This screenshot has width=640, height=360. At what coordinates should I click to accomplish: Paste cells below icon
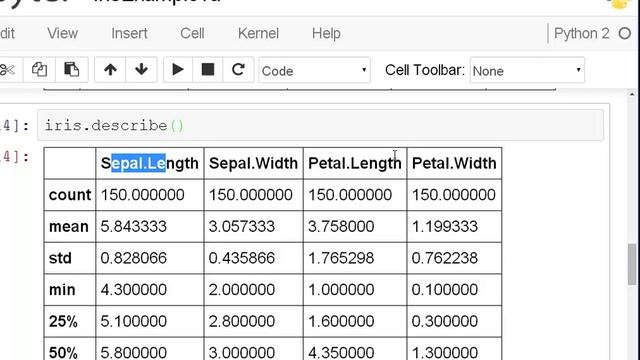coord(71,70)
